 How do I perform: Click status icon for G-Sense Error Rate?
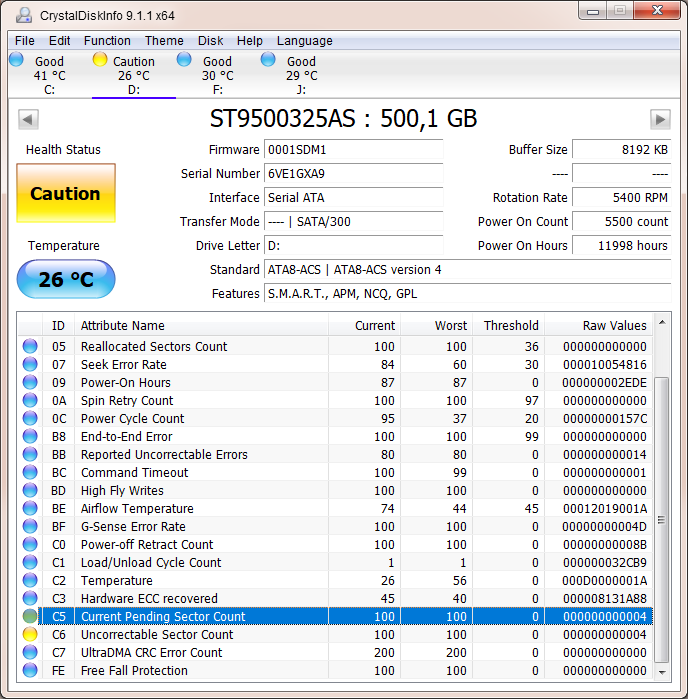click(30, 526)
